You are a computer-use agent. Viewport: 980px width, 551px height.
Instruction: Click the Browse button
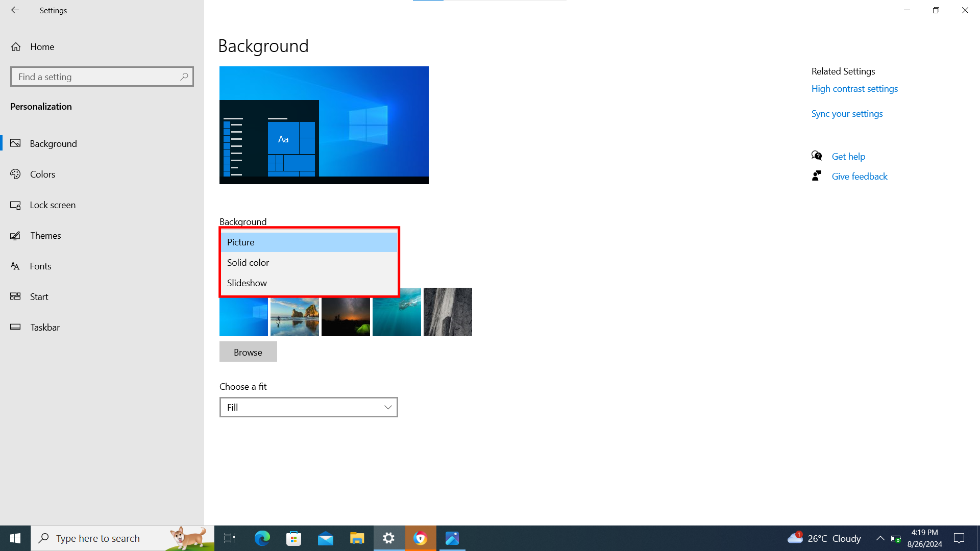(248, 352)
